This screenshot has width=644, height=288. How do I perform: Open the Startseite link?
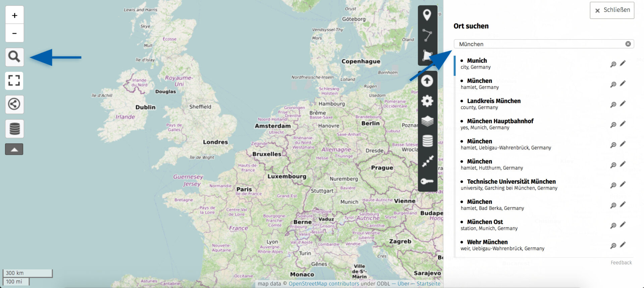point(428,284)
